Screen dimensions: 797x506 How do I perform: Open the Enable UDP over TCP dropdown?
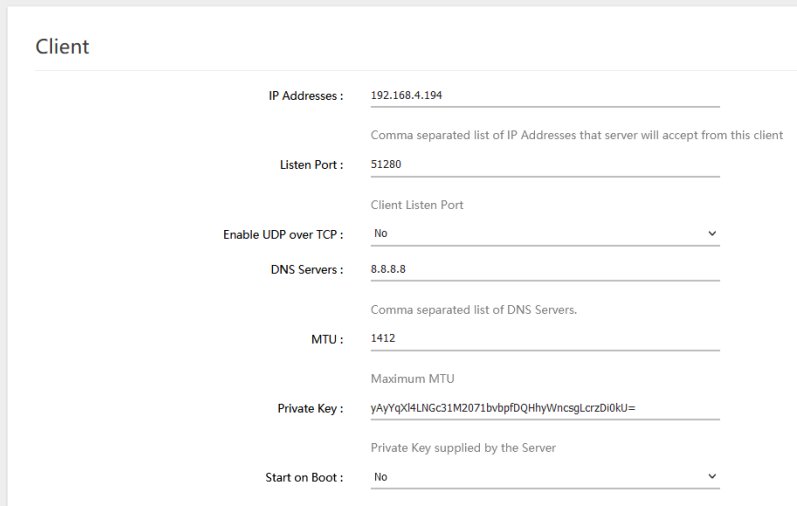(544, 234)
